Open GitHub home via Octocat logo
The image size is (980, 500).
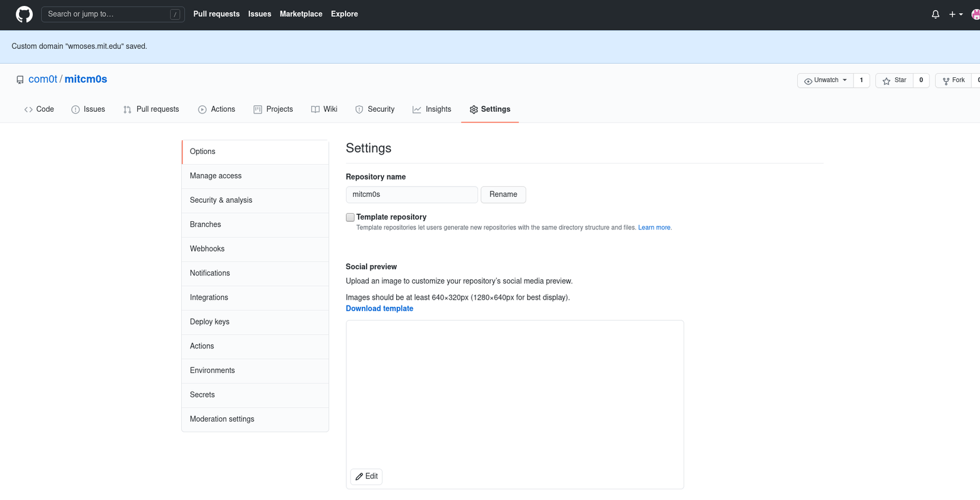click(x=24, y=14)
